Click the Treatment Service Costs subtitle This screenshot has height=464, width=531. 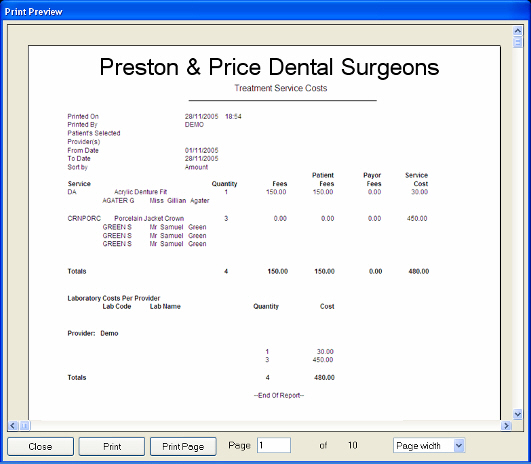click(281, 88)
